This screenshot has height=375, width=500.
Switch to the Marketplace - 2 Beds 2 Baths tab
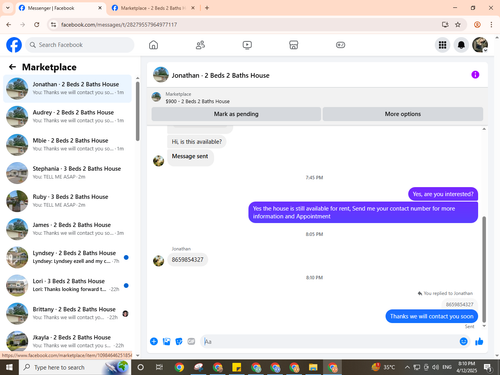(153, 8)
